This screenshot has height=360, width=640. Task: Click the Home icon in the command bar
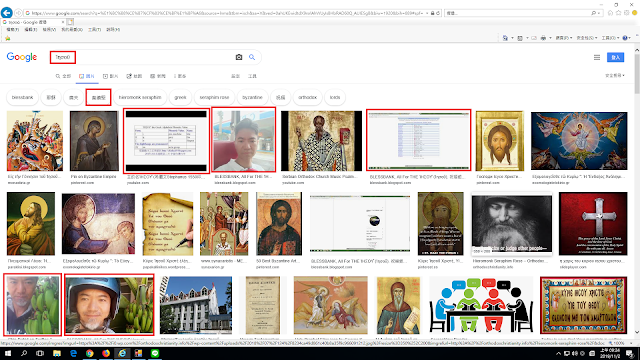tap(505, 38)
